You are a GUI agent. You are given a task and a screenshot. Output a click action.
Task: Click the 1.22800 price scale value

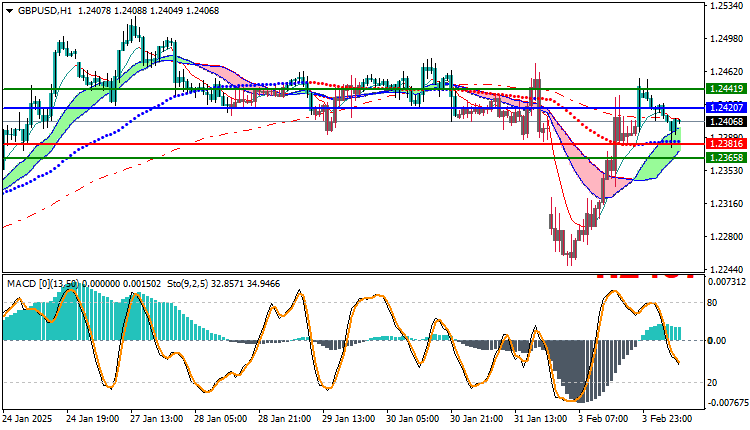point(727,237)
